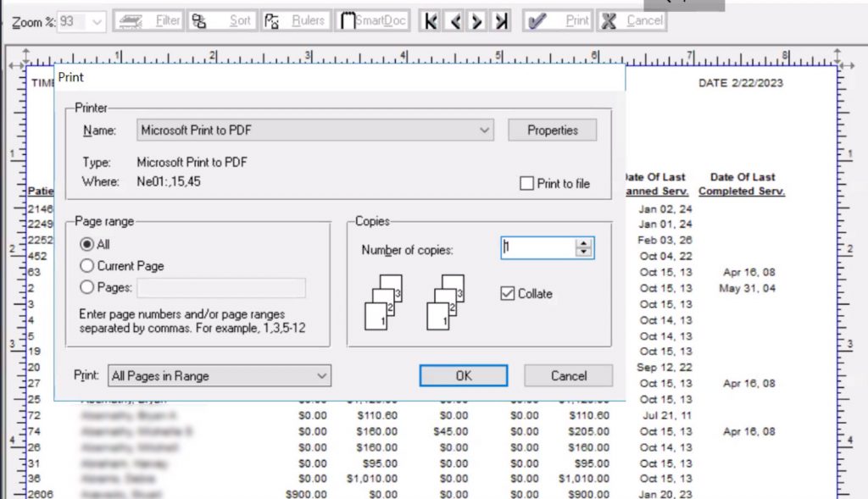Select the Current Page option
This screenshot has width=868, height=499.
[87, 265]
